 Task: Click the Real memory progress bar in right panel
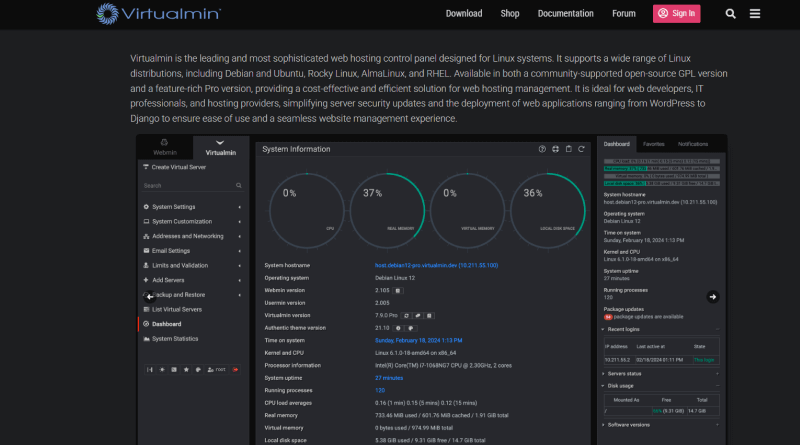661,169
